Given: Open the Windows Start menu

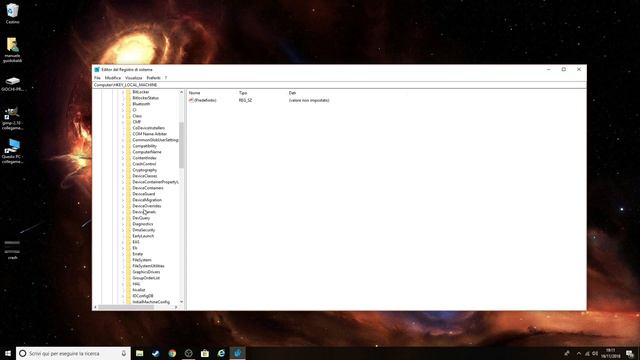Looking at the screenshot, I should click(8, 353).
